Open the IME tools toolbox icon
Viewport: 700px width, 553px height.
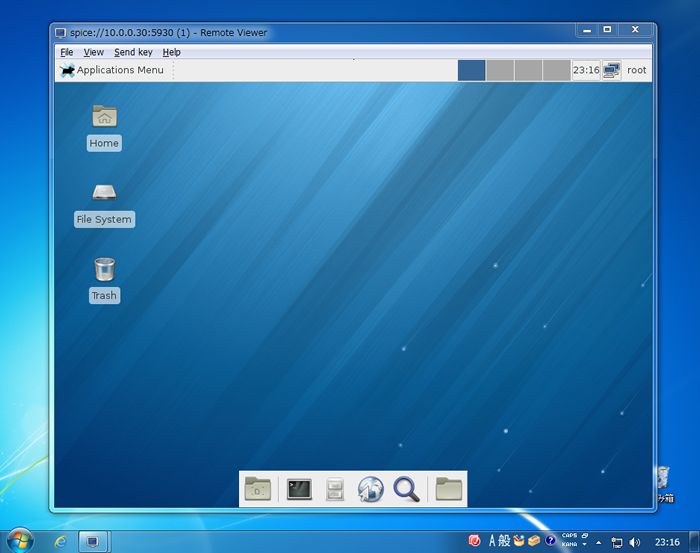coord(534,541)
